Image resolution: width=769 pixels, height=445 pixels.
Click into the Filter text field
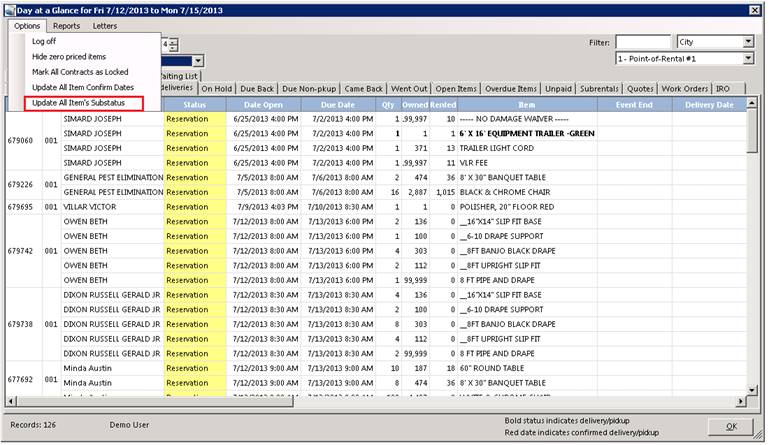643,42
